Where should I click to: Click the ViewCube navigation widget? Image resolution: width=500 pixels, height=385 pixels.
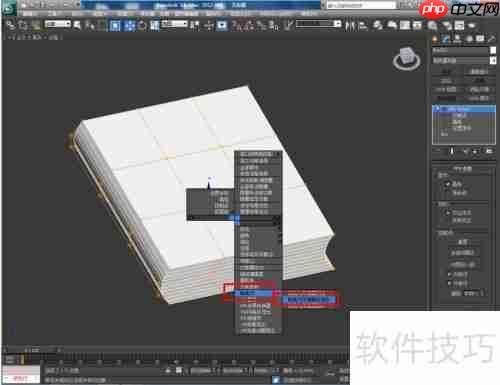click(406, 59)
